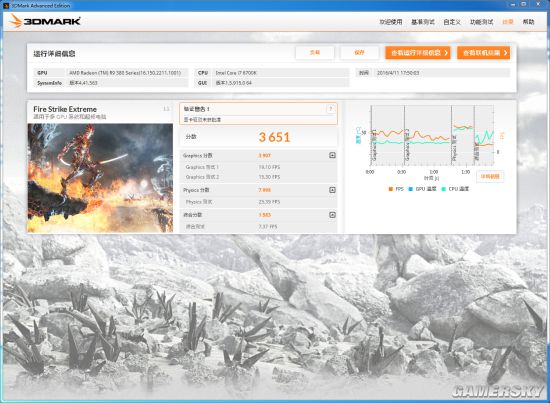
Task: Collapse the 综合分数 combined score section
Action: [x=332, y=215]
